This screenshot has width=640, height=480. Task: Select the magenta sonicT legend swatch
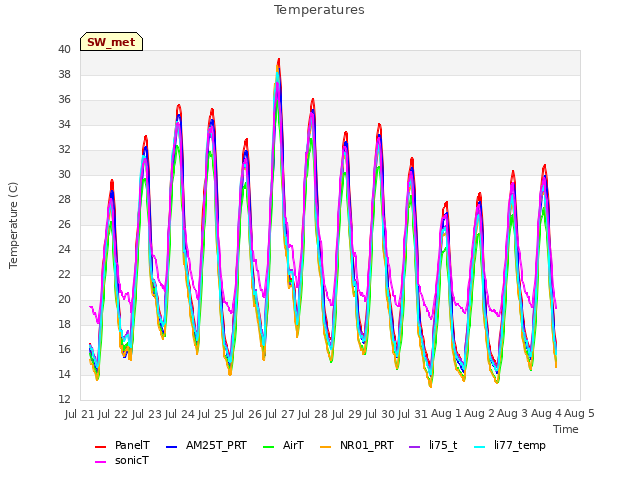[x=100, y=462]
